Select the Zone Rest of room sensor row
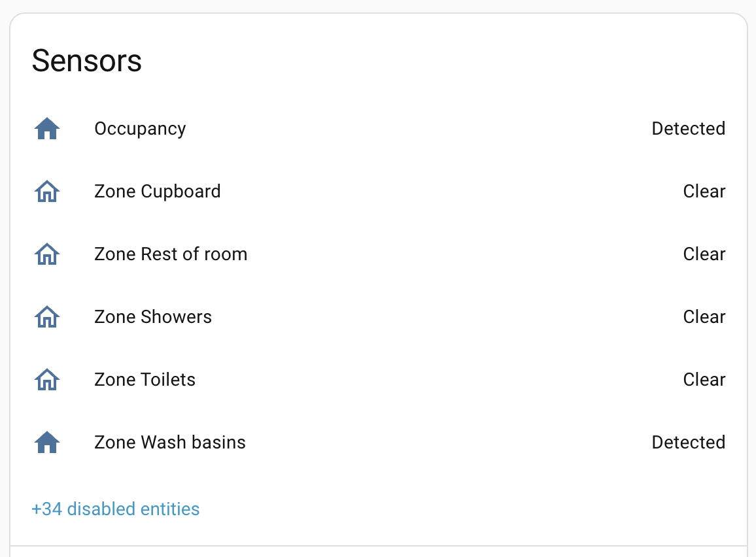This screenshot has height=557, width=756. point(171,254)
